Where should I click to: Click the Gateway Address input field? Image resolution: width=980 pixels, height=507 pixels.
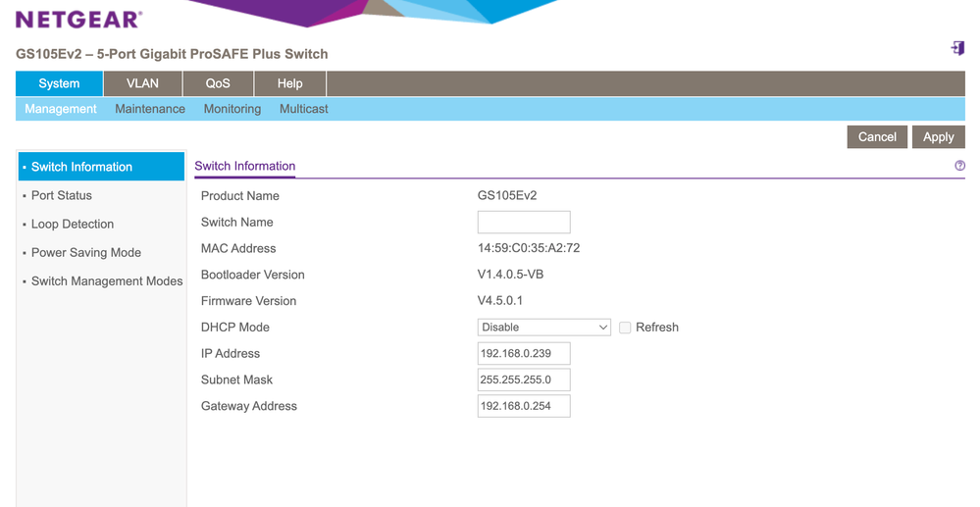tap(524, 406)
